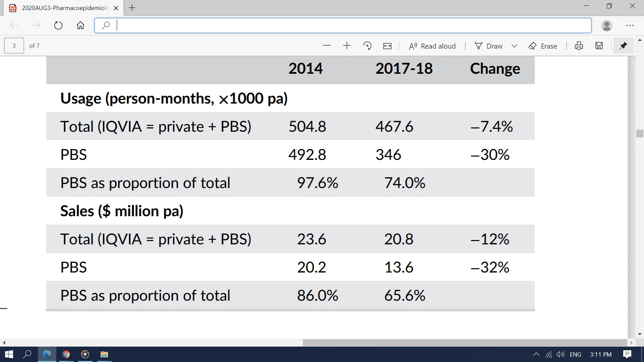
Task: Click the vertical scrollbar down arrow
Action: (640, 334)
